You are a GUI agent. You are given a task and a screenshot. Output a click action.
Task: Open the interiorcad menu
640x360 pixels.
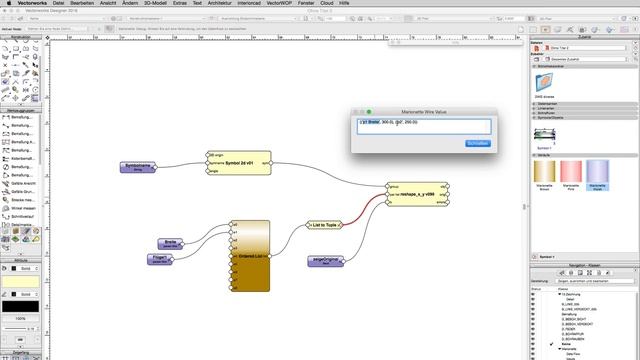249,3
